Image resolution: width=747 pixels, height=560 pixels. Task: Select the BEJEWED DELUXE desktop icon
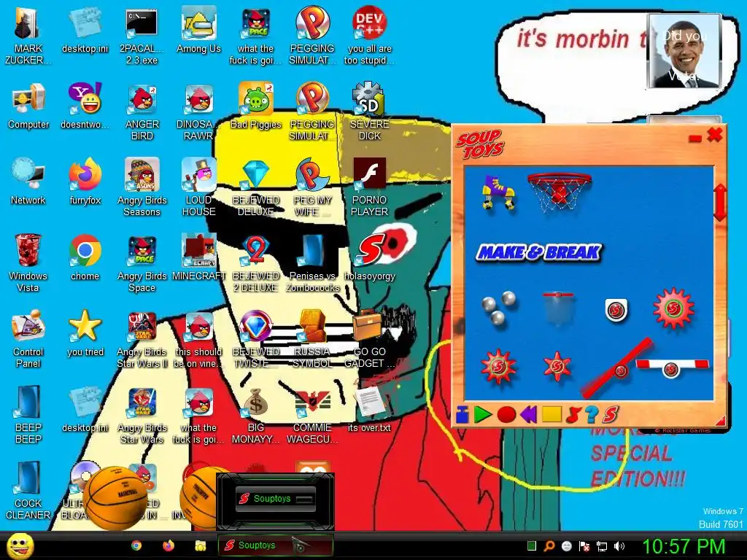[256, 187]
